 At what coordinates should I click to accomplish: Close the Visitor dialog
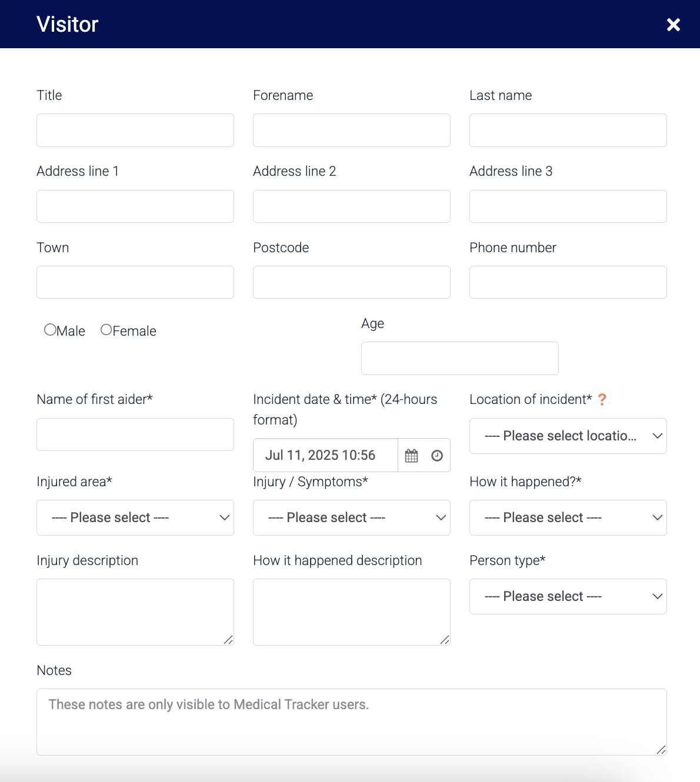[673, 25]
